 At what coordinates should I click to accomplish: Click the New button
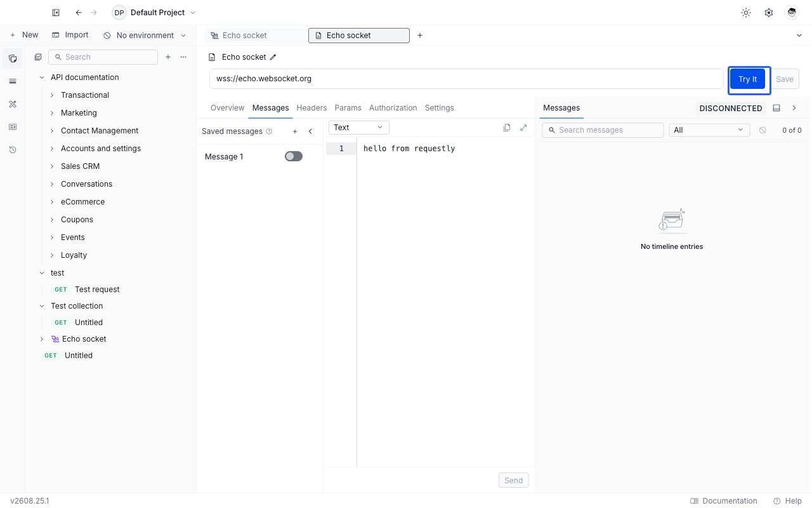24,35
